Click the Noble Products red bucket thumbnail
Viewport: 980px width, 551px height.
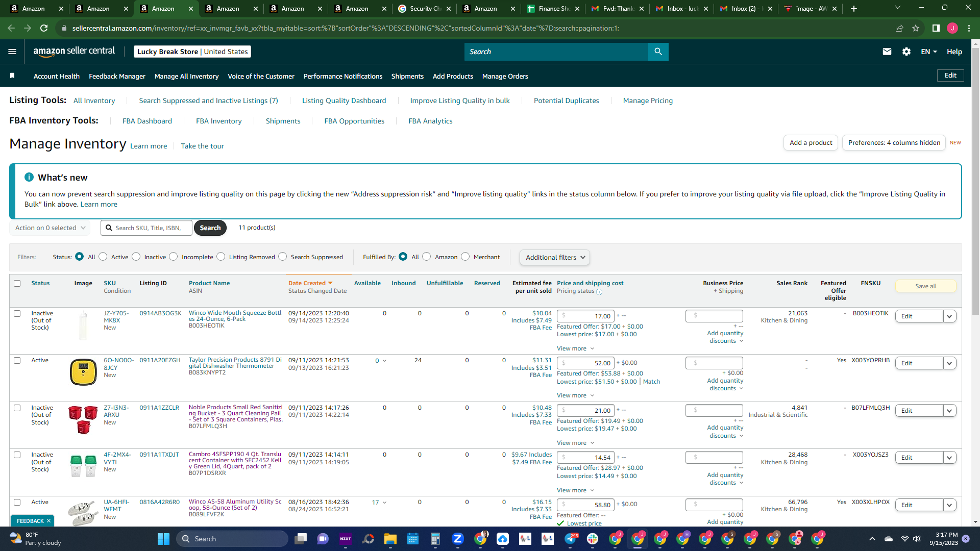83,419
